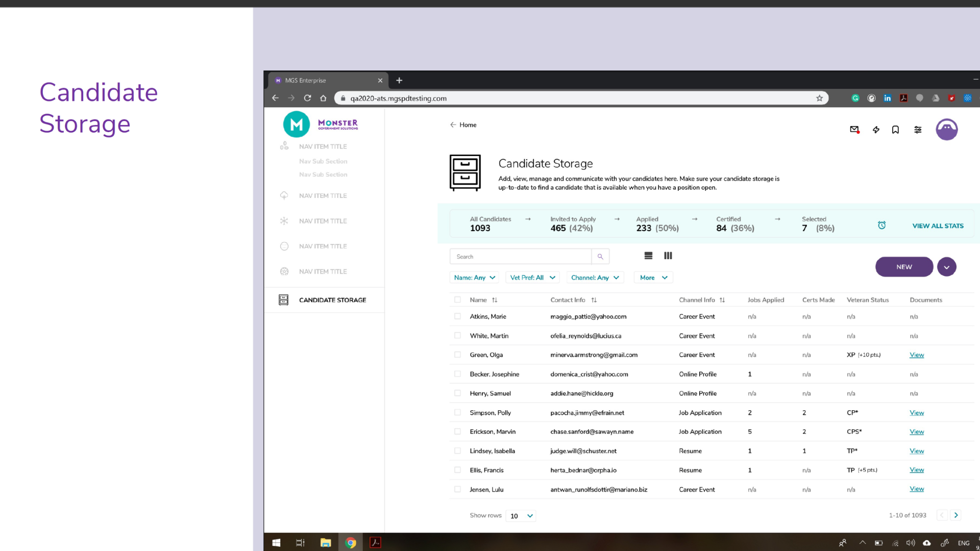The width and height of the screenshot is (980, 551).
Task: Click VIEW ALL STATS link
Action: [x=938, y=226]
